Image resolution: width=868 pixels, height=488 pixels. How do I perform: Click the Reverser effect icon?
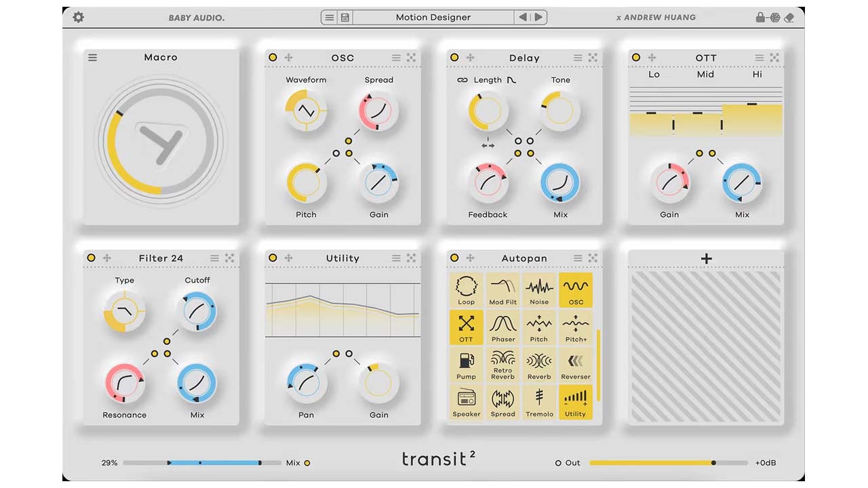click(x=576, y=365)
